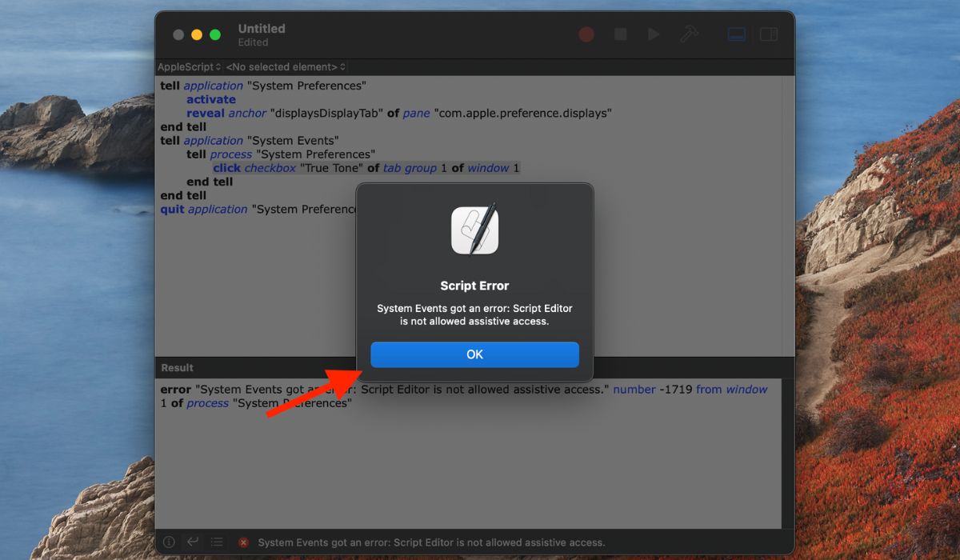The width and height of the screenshot is (960, 560).
Task: Click the activate keyword in the script
Action: [210, 99]
